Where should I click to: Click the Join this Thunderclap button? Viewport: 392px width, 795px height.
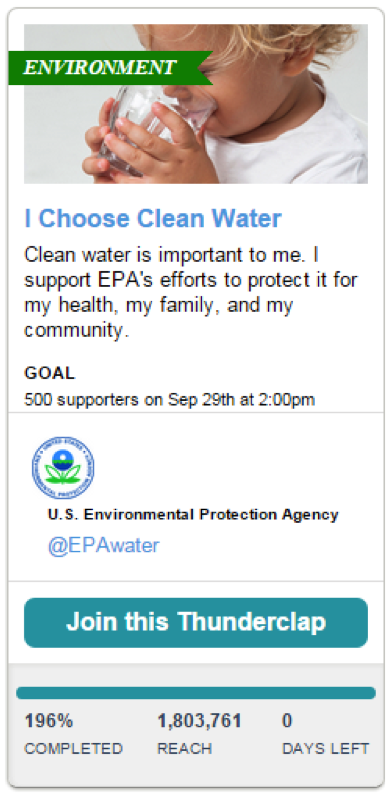tap(196, 622)
